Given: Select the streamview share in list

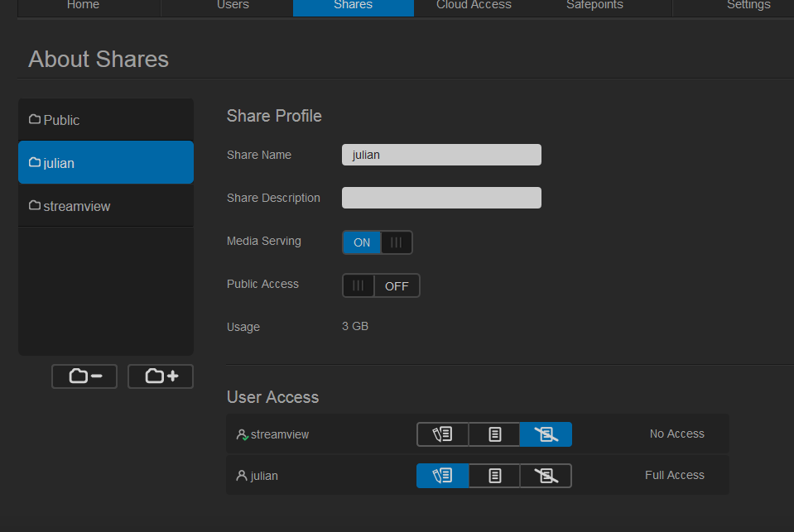Looking at the screenshot, I should pos(106,205).
